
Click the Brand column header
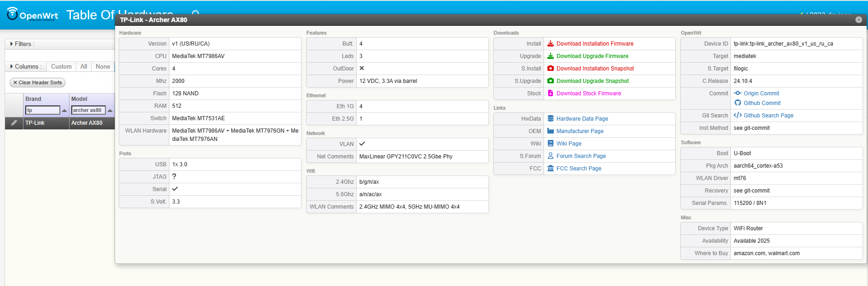pos(33,99)
